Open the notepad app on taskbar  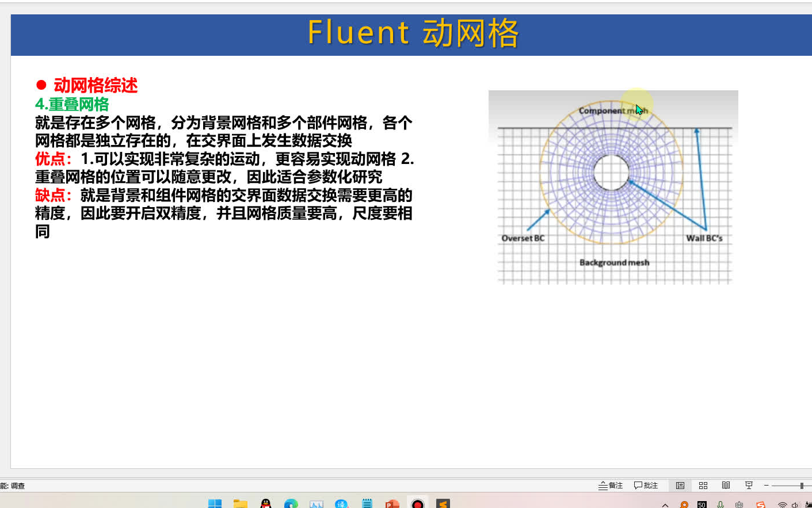367,503
